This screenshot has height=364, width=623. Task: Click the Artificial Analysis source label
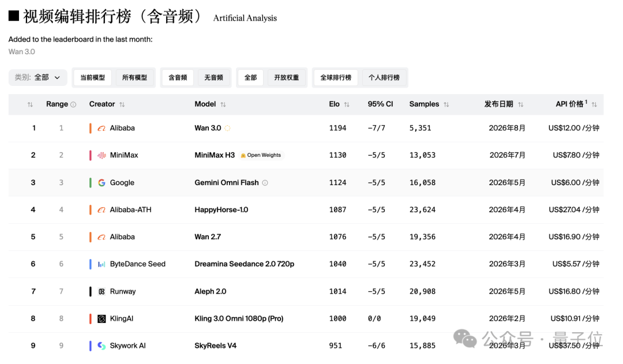245,18
